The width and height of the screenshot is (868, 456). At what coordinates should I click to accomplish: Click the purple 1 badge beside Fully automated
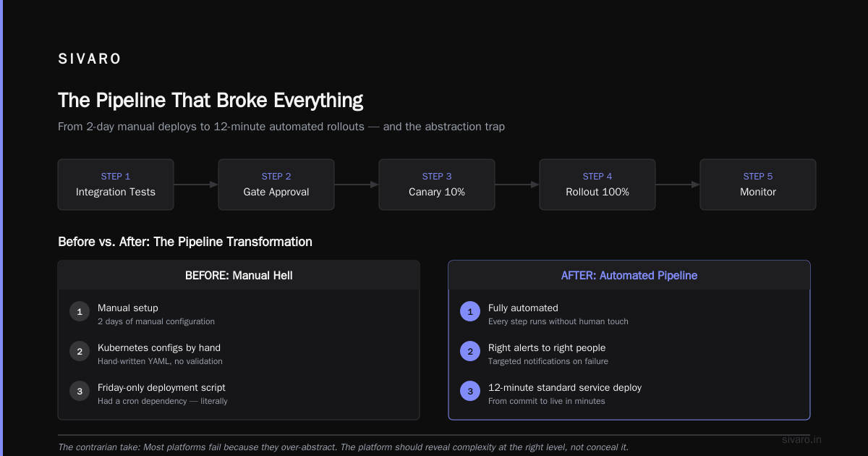[470, 312]
